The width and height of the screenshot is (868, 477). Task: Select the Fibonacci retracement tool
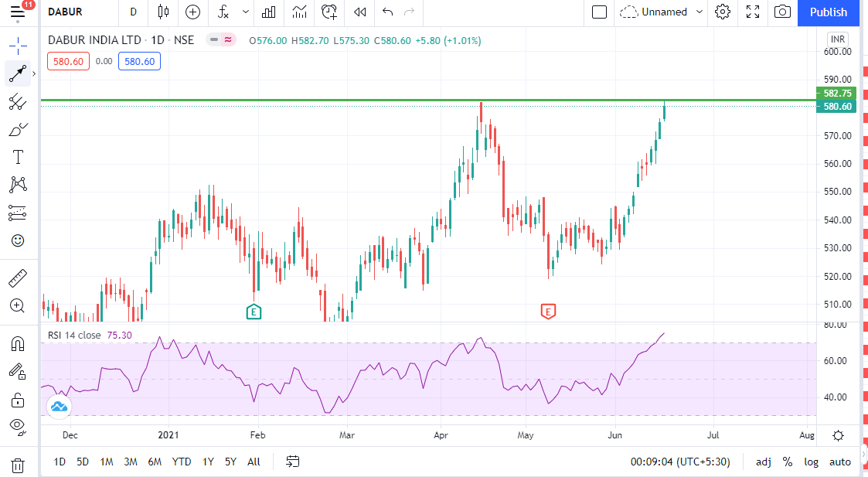17,102
